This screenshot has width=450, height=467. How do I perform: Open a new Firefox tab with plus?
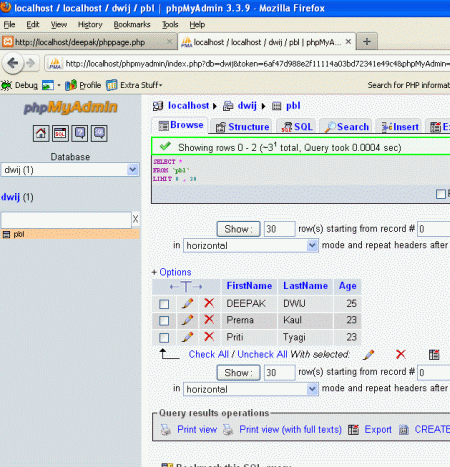pos(367,42)
